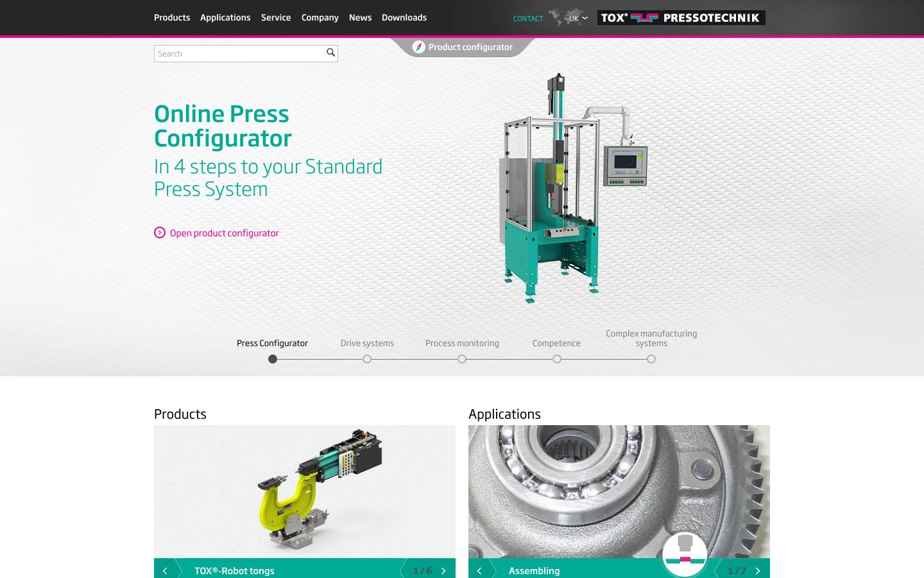Image resolution: width=924 pixels, height=578 pixels.
Task: Click the assembling process icon on the gear image
Action: coord(684,554)
